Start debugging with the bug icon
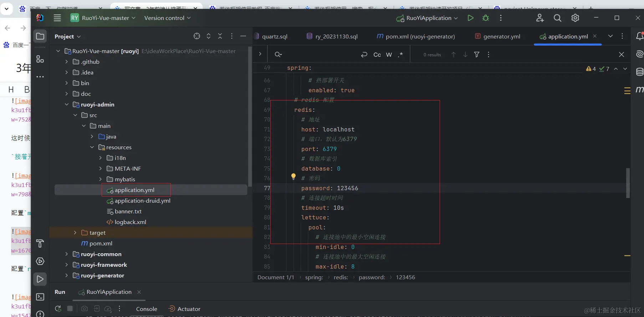Screen dimensions: 644x317 pyautogui.click(x=486, y=18)
